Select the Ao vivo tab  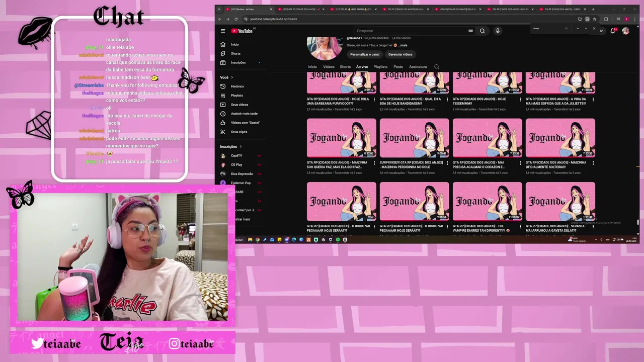pyautogui.click(x=362, y=67)
